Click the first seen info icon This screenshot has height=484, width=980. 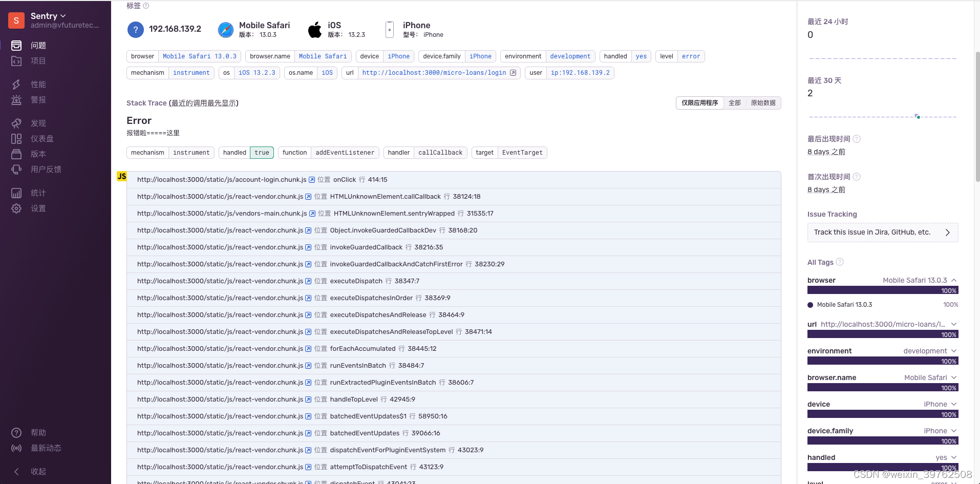(857, 177)
